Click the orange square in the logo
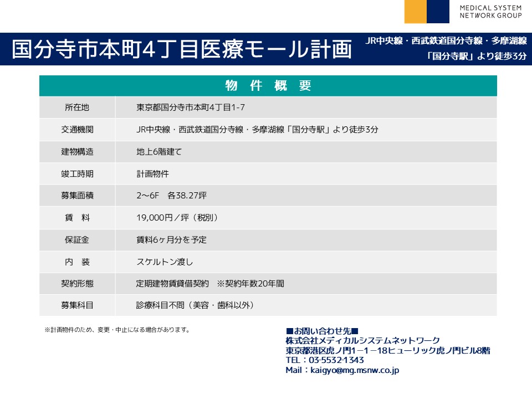Image resolution: width=532 pixels, height=399 pixels. [415, 12]
